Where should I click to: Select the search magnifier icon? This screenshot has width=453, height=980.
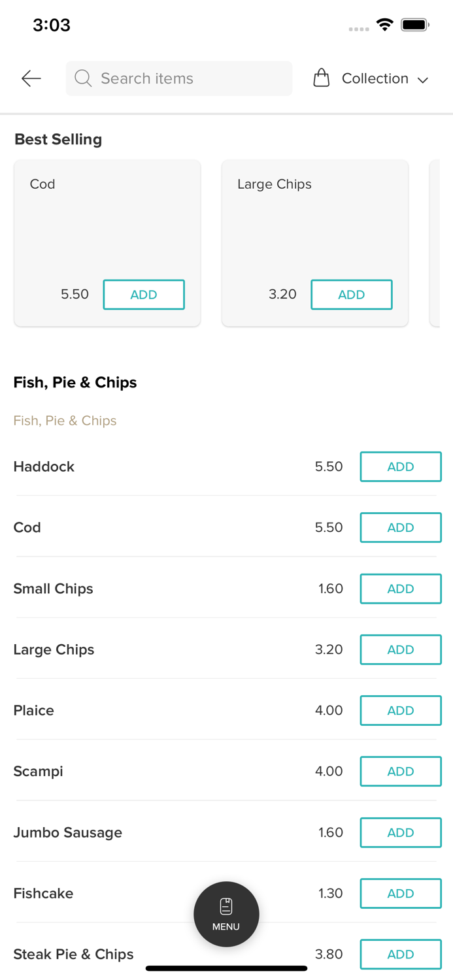[82, 78]
